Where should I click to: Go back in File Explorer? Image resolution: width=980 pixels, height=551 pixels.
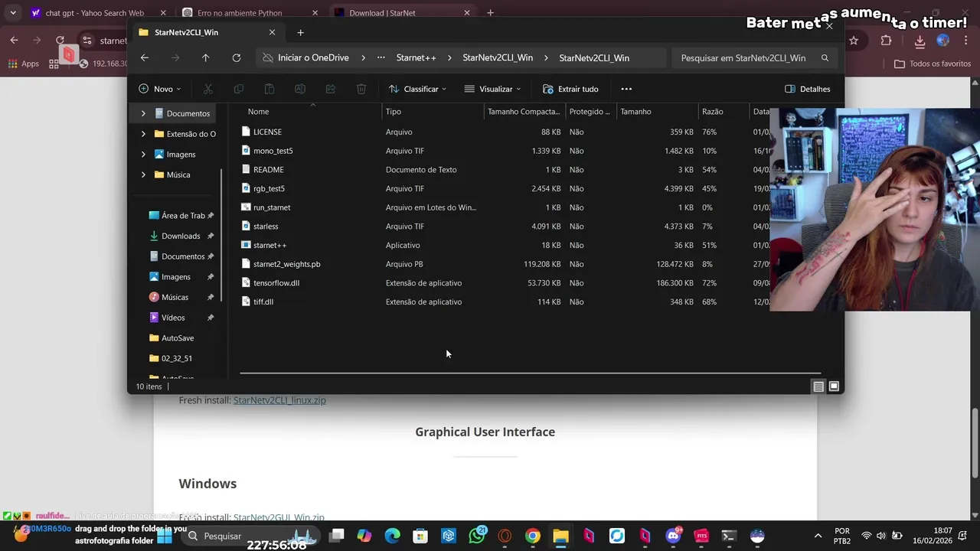pyautogui.click(x=144, y=58)
